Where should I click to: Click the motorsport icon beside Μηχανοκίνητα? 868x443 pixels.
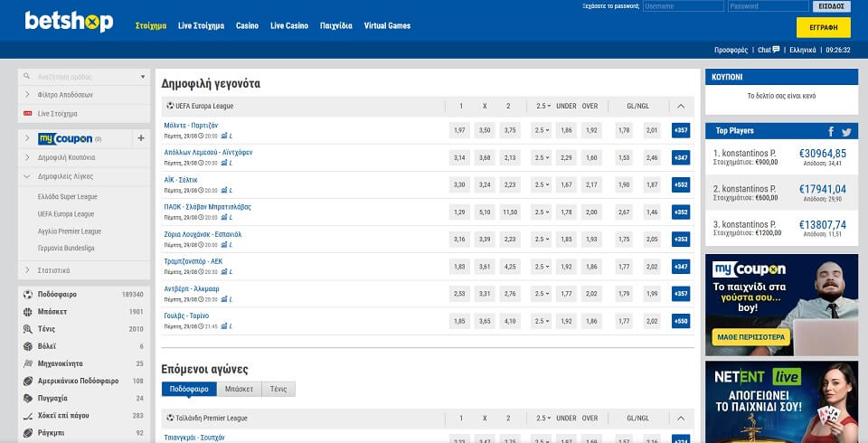click(x=28, y=363)
